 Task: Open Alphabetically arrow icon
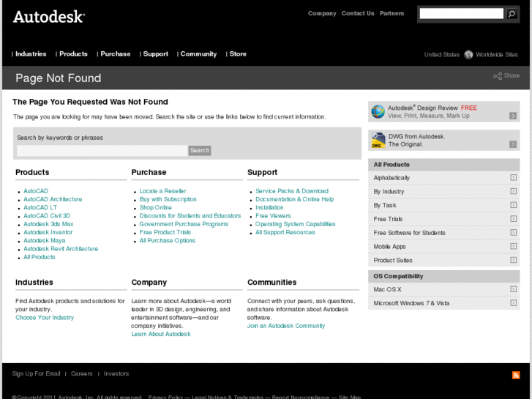513,177
